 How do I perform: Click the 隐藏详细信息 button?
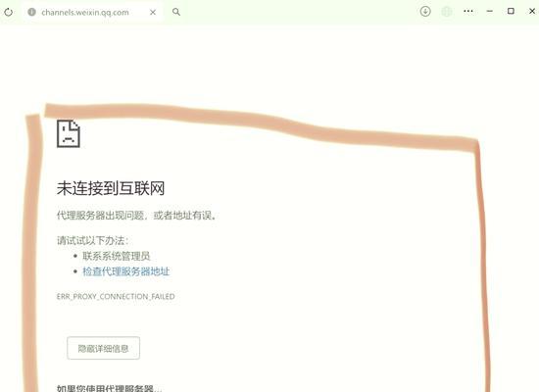(x=104, y=348)
